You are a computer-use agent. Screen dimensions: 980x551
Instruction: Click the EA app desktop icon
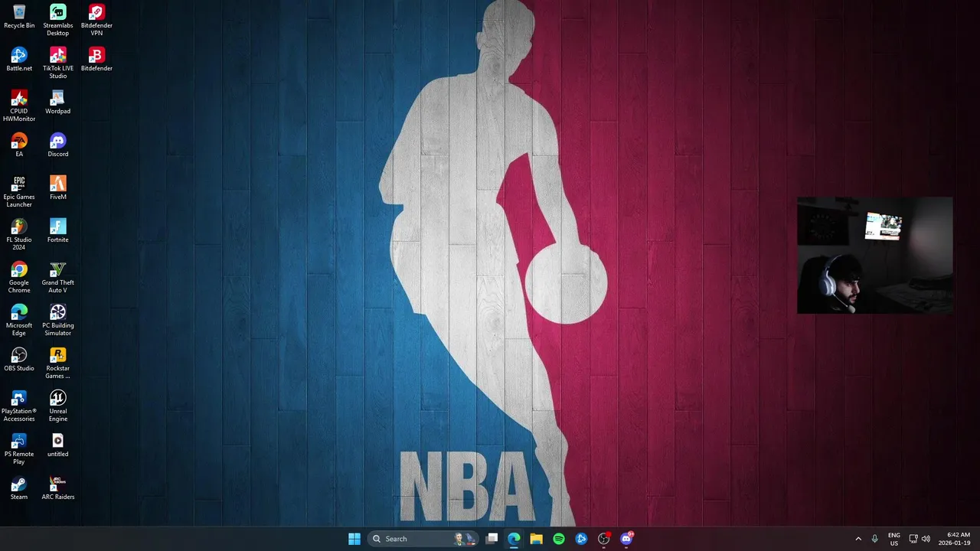19,145
